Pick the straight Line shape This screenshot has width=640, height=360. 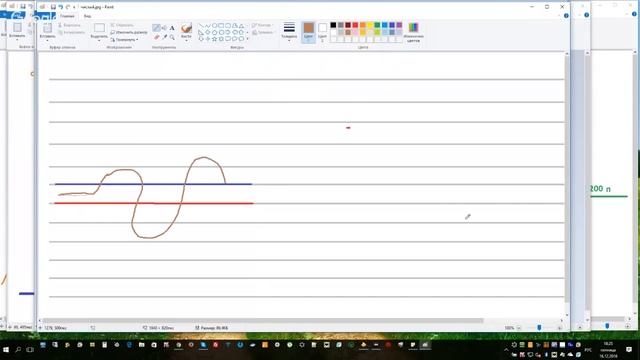click(201, 26)
